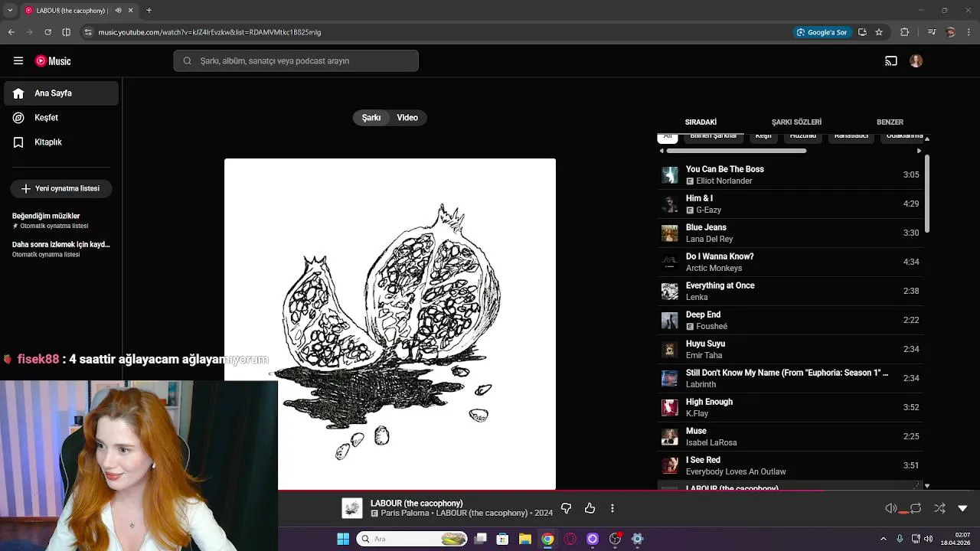Open the Beğendiğim müzikler playlist
This screenshot has height=551, width=980.
[61, 220]
